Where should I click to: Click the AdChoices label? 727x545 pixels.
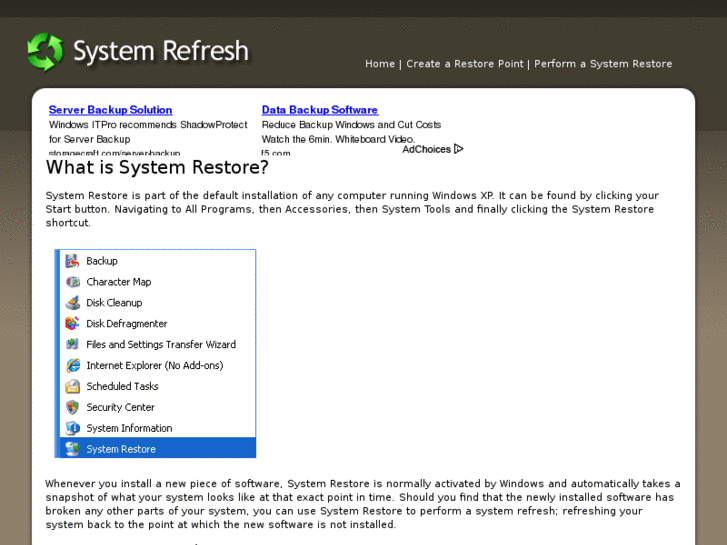pos(426,149)
